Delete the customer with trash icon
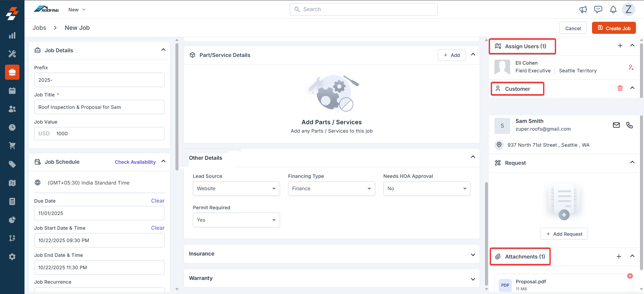 coord(620,88)
